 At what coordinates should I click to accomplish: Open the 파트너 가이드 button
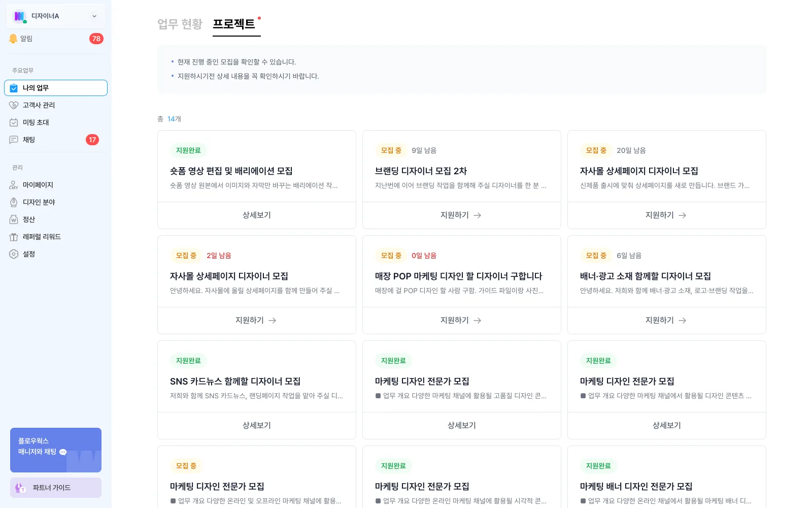[x=56, y=488]
